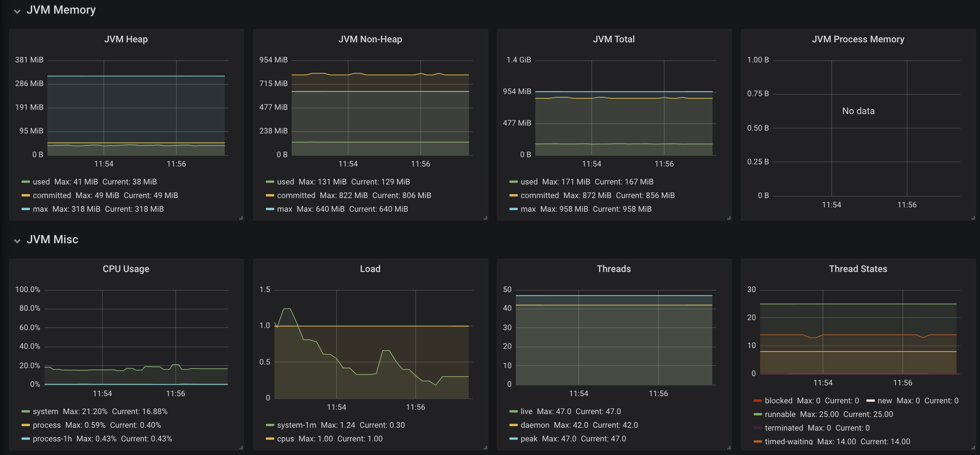980x455 pixels.
Task: Open the CPU Usage panel title menu
Action: point(126,269)
